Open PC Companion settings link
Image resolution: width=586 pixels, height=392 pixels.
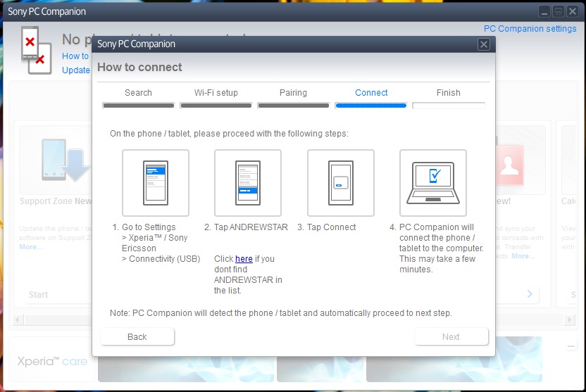[530, 29]
